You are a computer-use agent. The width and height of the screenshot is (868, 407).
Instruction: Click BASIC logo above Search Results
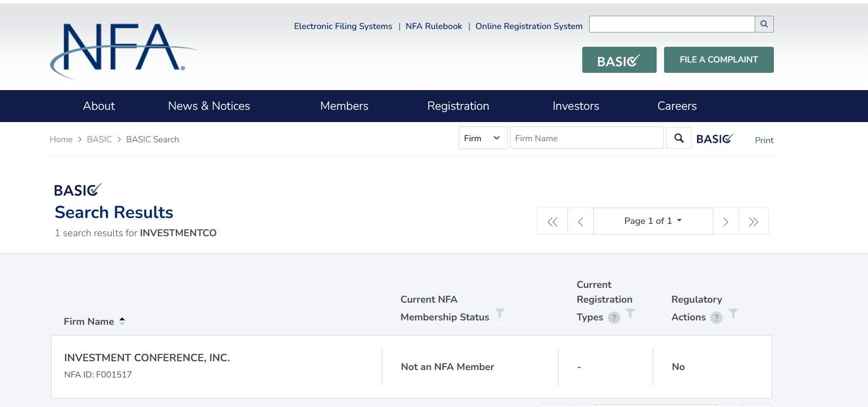[x=78, y=190]
